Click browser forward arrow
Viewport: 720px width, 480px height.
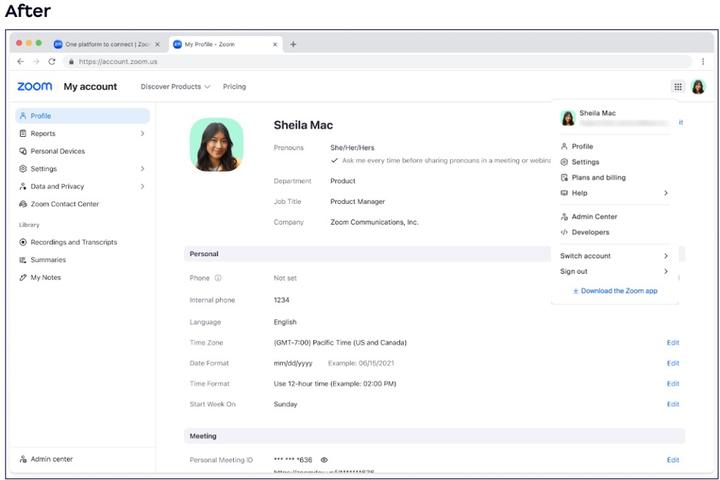(x=36, y=62)
